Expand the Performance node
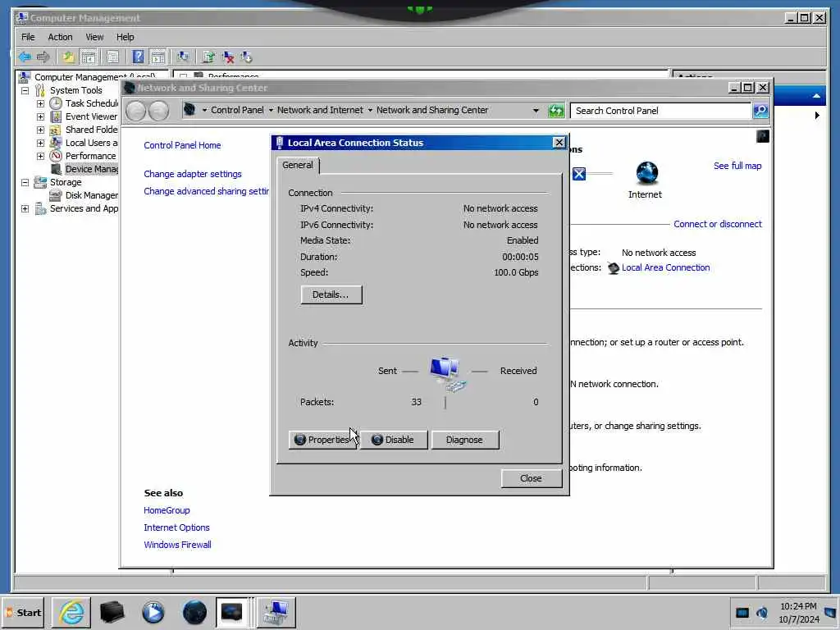 pyautogui.click(x=40, y=156)
